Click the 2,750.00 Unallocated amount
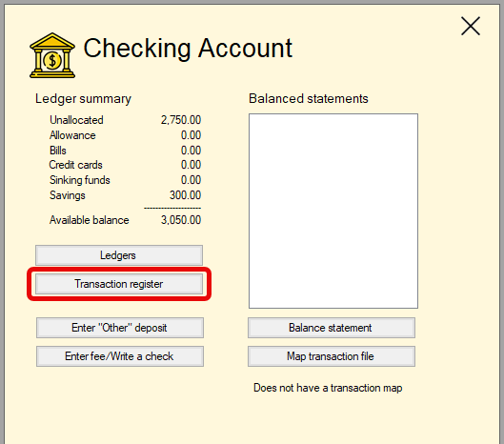 coord(181,120)
